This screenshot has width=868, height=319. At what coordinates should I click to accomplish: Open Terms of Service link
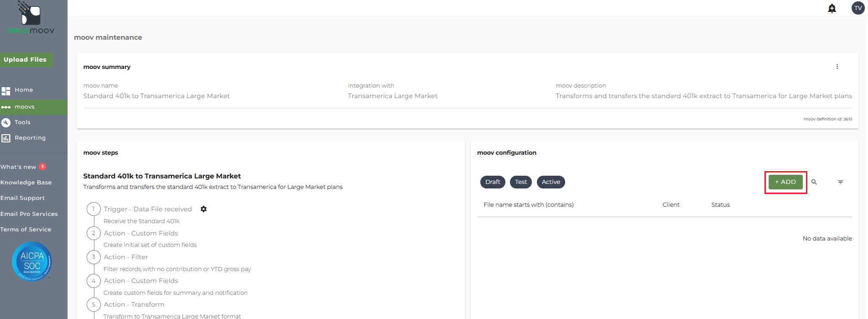(26, 230)
